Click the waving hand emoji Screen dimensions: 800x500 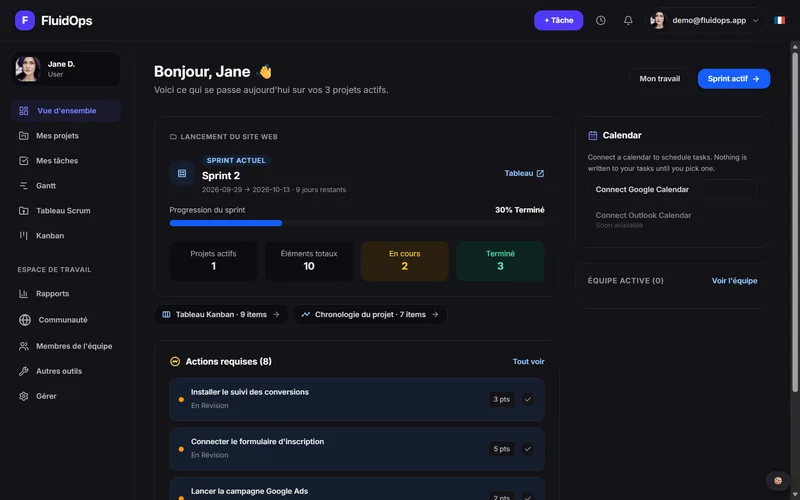coord(265,71)
